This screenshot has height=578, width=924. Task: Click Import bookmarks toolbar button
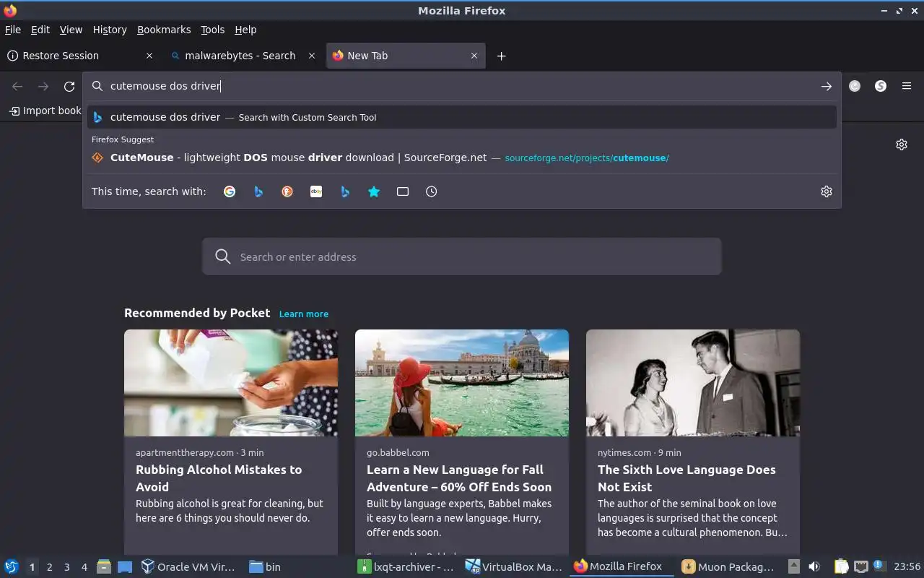(45, 111)
